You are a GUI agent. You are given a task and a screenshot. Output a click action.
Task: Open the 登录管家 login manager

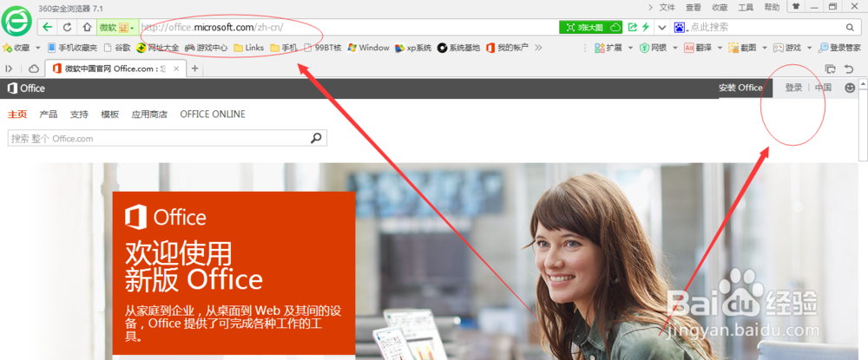pyautogui.click(x=839, y=48)
